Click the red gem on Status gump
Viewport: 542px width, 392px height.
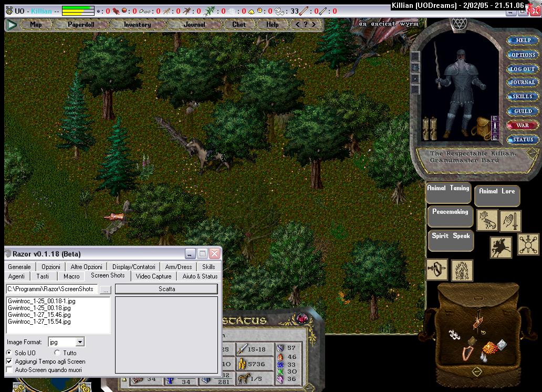(x=302, y=318)
